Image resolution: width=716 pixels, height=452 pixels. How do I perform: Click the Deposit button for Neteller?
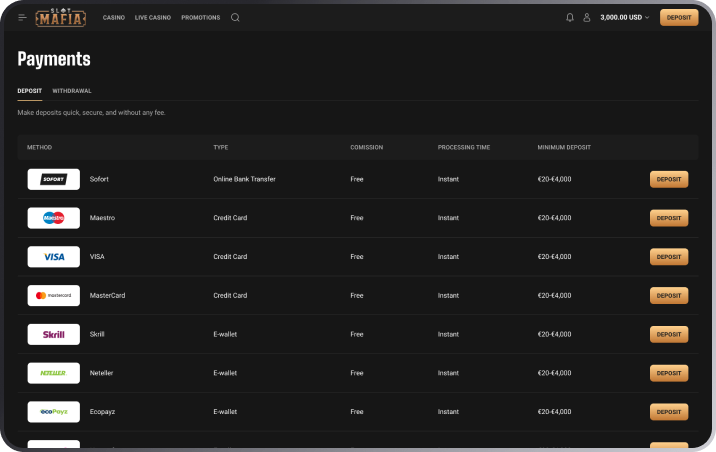669,373
